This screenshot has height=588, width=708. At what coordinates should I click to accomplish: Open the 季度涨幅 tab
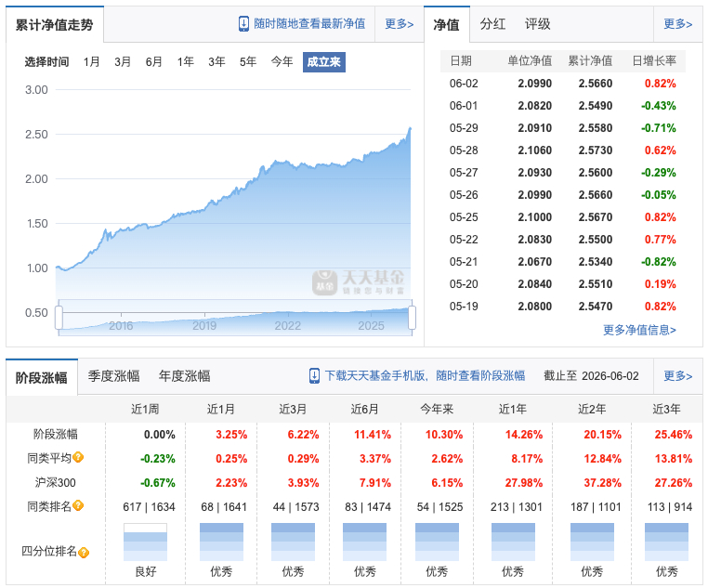point(113,376)
